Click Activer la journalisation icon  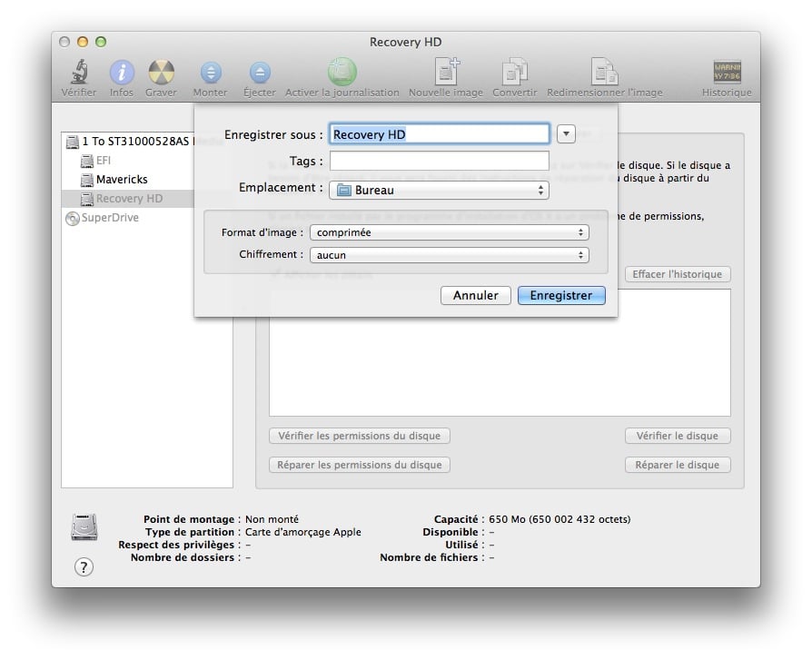click(342, 73)
